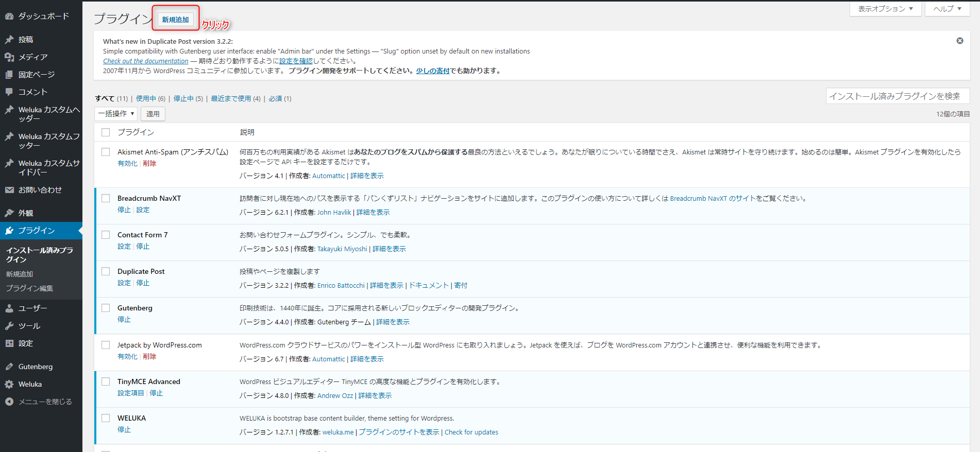Click the 寄付 link for Duplicate Post
This screenshot has width=980, height=452.
[461, 286]
